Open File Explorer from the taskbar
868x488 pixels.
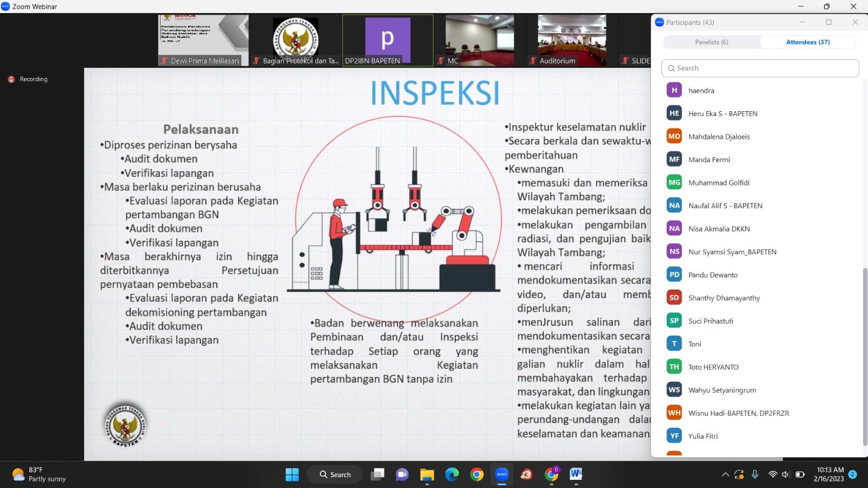click(427, 474)
